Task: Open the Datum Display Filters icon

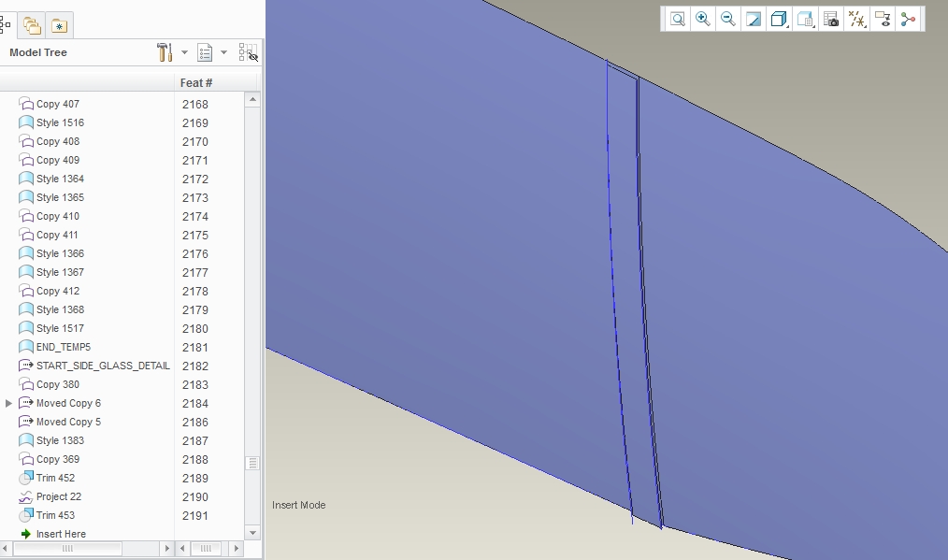Action: [x=856, y=20]
